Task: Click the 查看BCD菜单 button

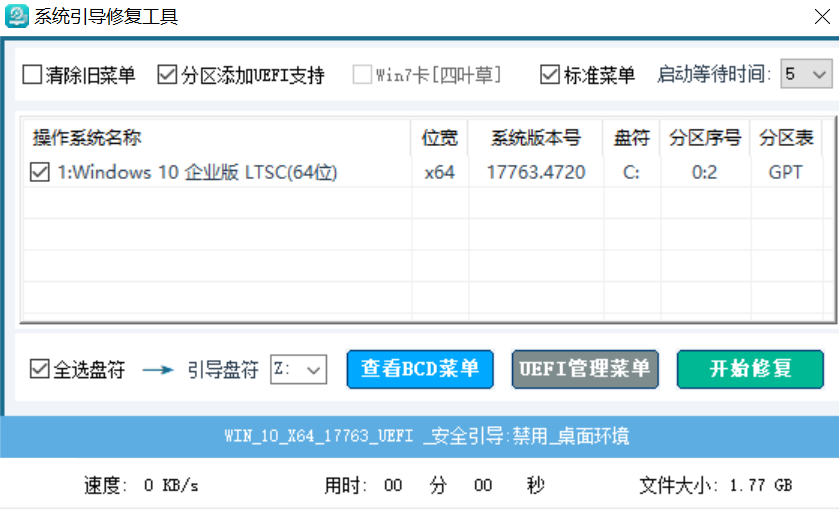Action: [x=420, y=369]
